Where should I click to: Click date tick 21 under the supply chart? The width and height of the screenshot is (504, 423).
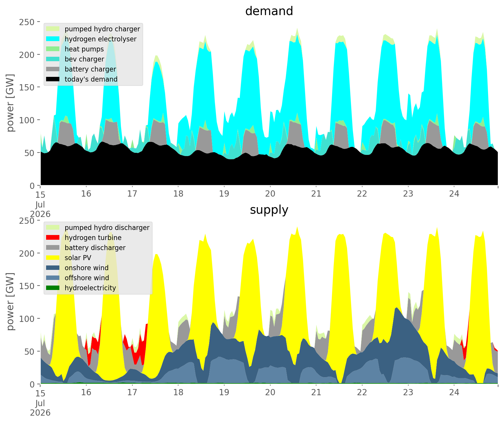pos(316,393)
